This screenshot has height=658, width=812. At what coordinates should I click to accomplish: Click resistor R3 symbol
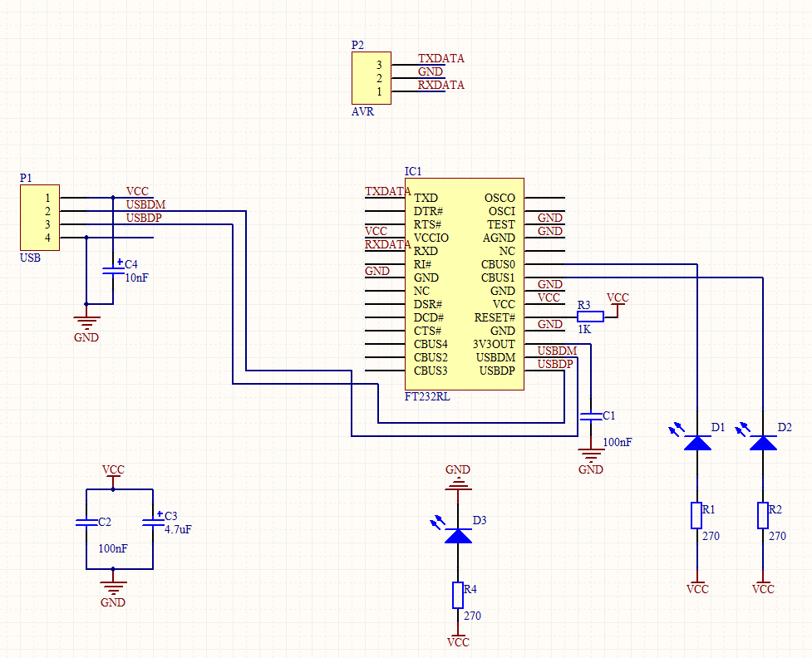point(590,317)
